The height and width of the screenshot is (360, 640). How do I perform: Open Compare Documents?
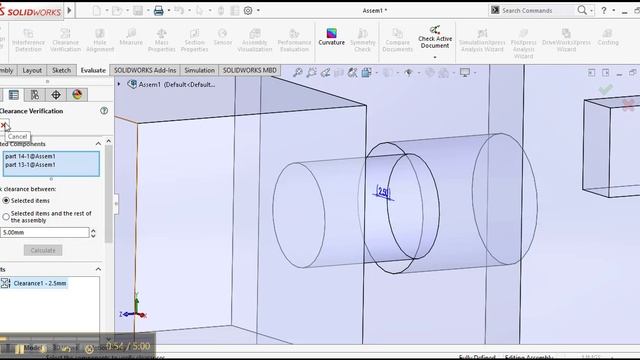(x=397, y=40)
